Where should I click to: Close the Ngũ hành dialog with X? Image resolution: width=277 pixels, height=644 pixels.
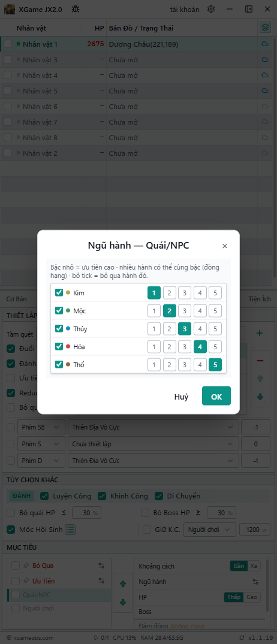coord(225,246)
